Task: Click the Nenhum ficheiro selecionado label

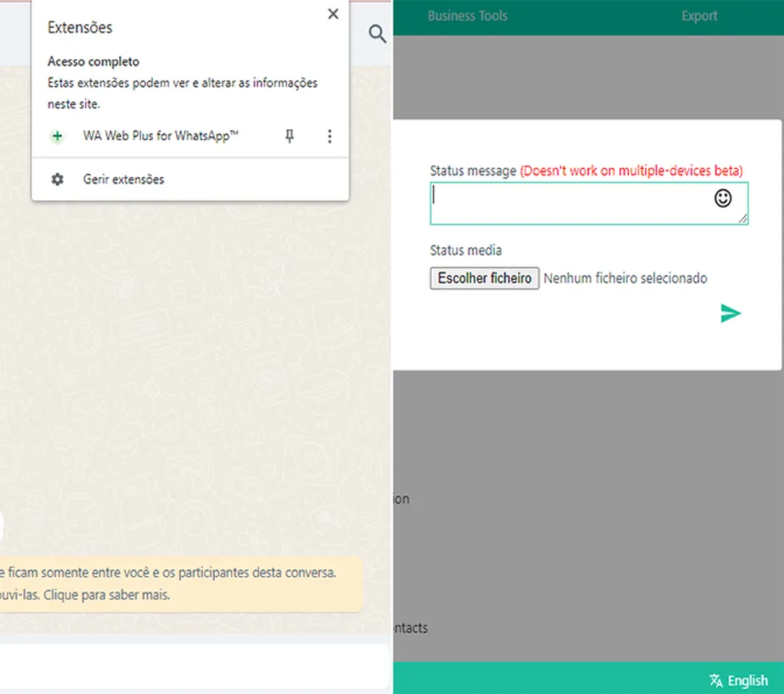Action: (x=625, y=278)
